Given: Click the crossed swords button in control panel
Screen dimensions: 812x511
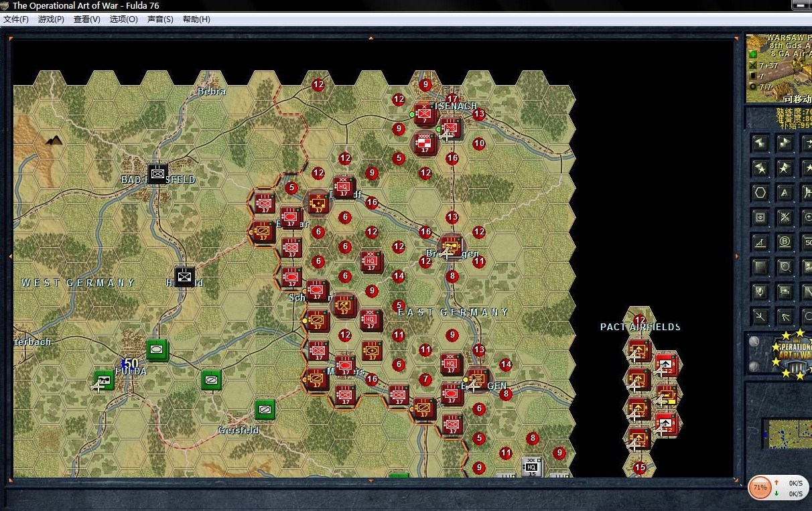Looking at the screenshot, I should (785, 217).
